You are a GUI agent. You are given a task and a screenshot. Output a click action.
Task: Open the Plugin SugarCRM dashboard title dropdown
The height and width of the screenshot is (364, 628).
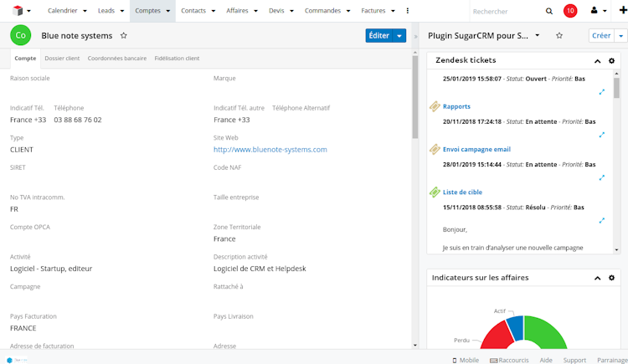coord(538,35)
